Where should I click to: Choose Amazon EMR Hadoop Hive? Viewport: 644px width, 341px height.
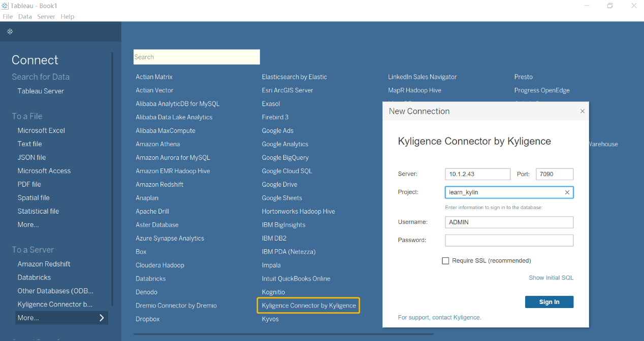coord(173,171)
